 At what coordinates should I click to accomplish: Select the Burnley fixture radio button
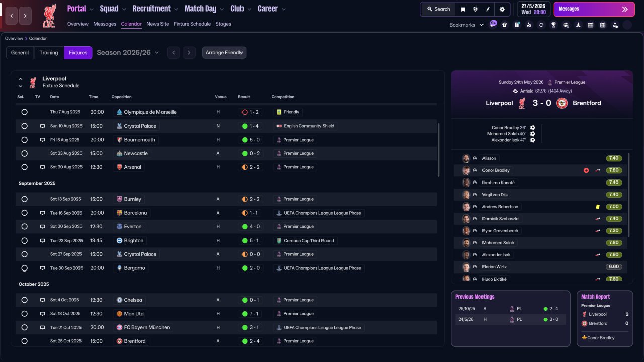pos(24,199)
